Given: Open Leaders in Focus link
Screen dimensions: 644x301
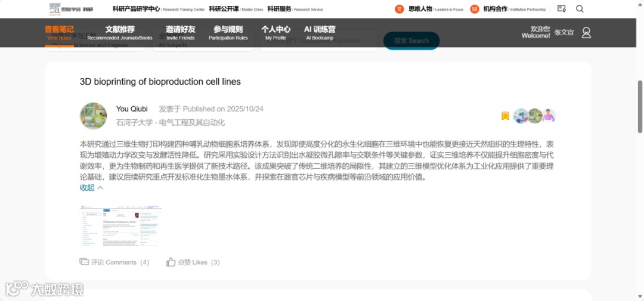Looking at the screenshot, I should click(436, 8).
